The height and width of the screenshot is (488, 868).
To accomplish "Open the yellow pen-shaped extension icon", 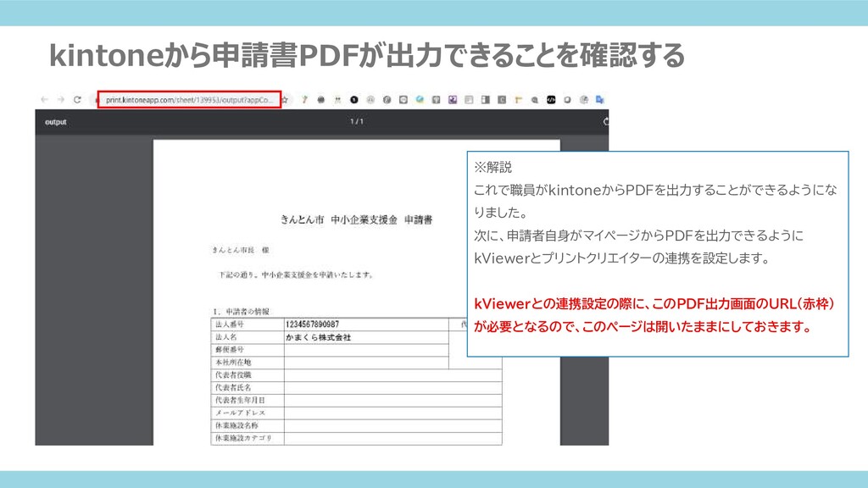I will click(304, 100).
